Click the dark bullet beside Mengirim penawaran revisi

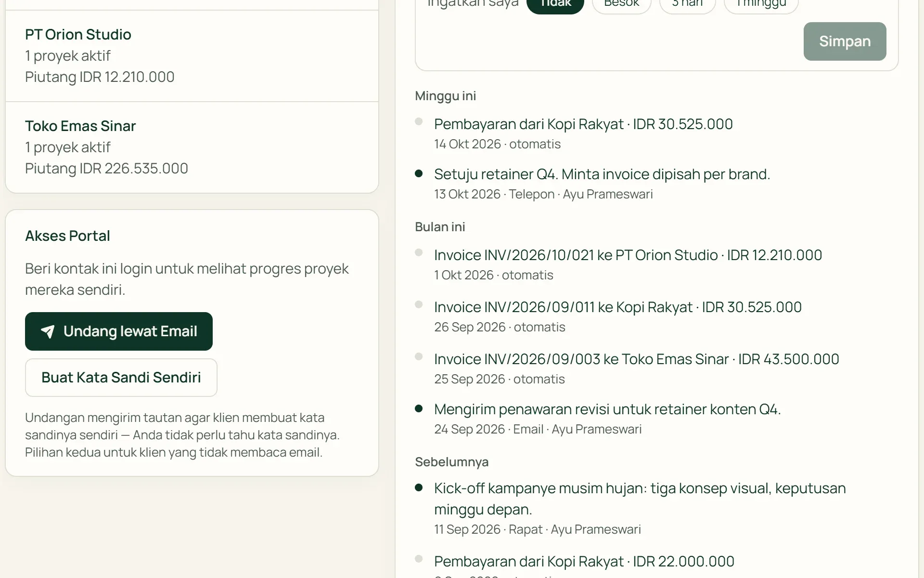419,408
